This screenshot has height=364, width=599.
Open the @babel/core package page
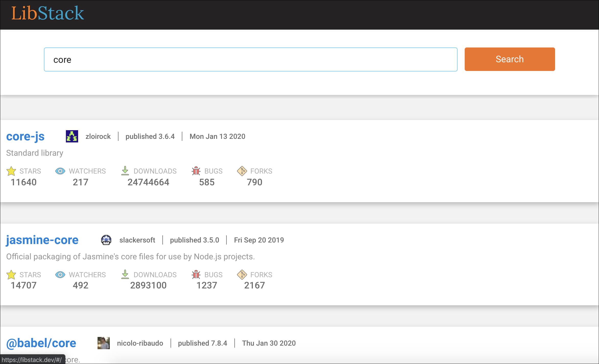pyautogui.click(x=41, y=343)
